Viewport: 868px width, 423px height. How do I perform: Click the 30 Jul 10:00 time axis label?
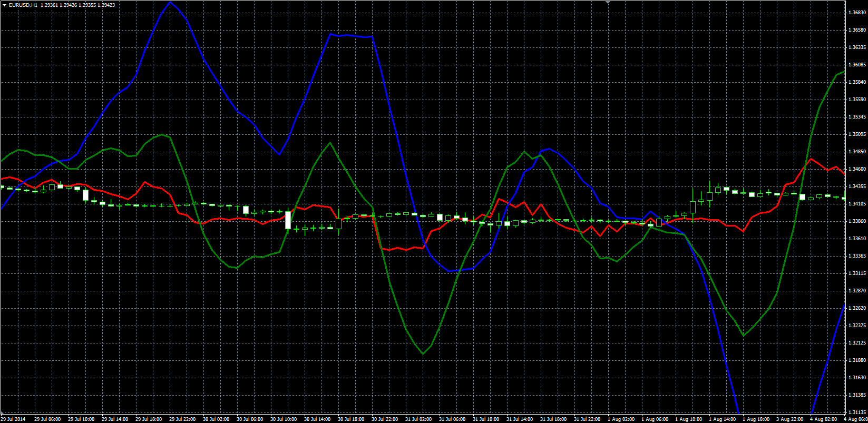tap(284, 419)
